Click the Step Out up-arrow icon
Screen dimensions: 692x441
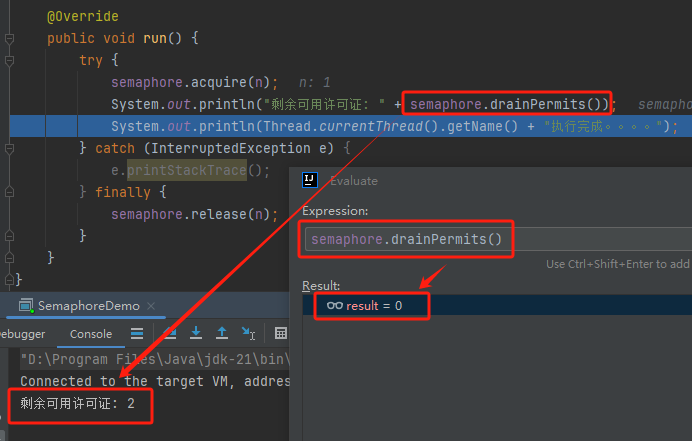point(222,333)
